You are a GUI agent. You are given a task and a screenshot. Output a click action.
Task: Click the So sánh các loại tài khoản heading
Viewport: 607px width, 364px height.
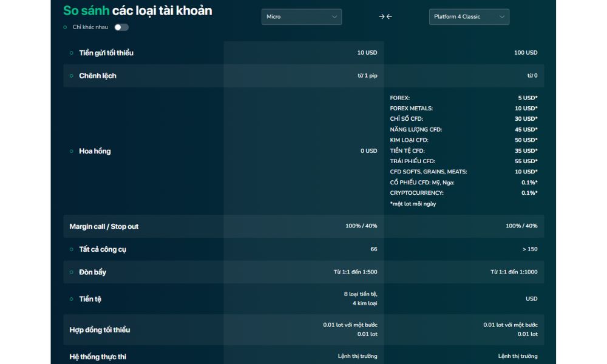[x=138, y=11]
